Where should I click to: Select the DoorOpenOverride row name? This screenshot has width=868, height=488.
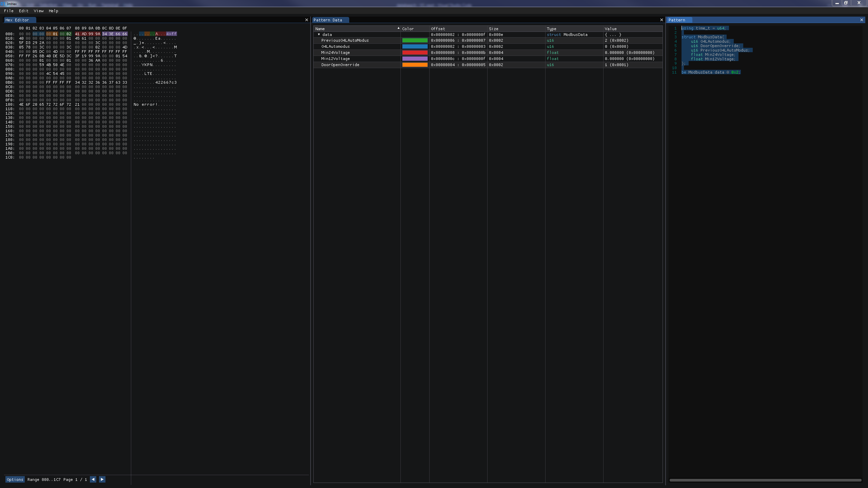click(340, 65)
